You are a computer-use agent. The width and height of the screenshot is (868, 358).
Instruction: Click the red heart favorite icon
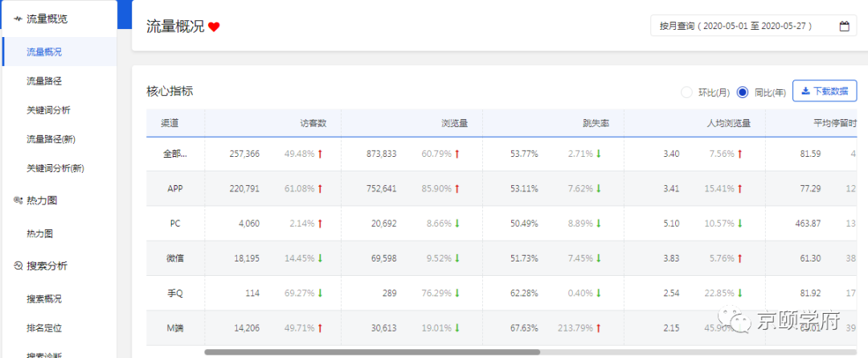[214, 27]
